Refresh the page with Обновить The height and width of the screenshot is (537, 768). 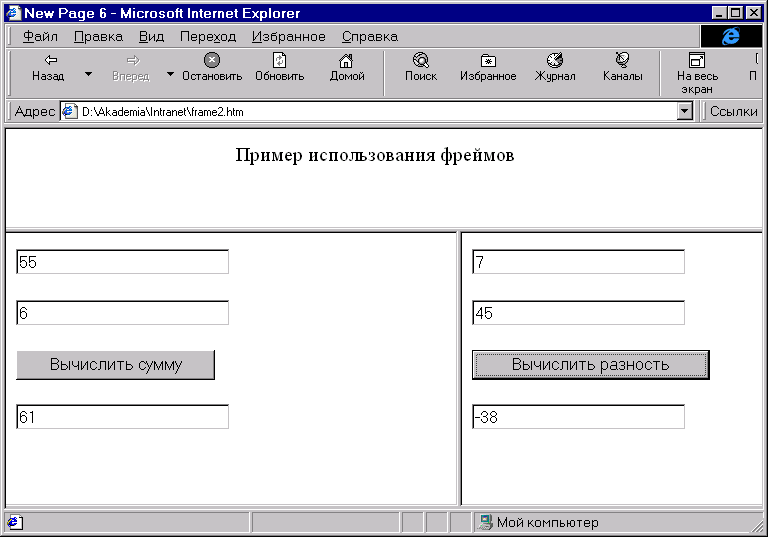click(280, 68)
